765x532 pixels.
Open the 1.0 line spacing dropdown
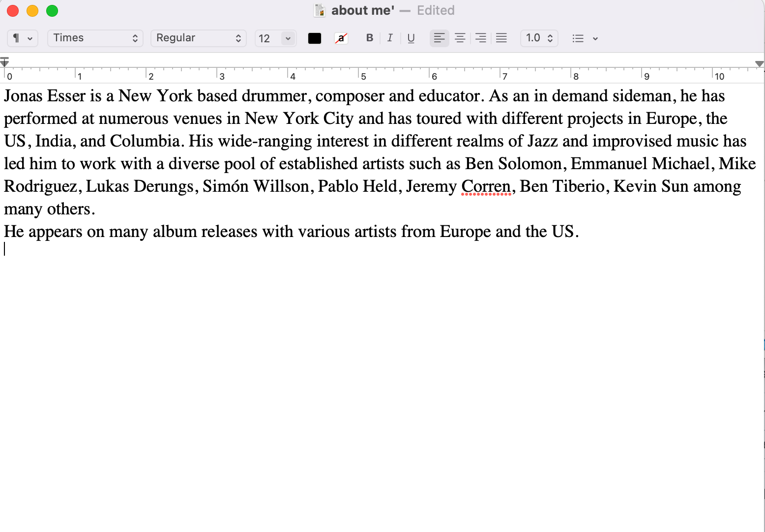point(539,38)
